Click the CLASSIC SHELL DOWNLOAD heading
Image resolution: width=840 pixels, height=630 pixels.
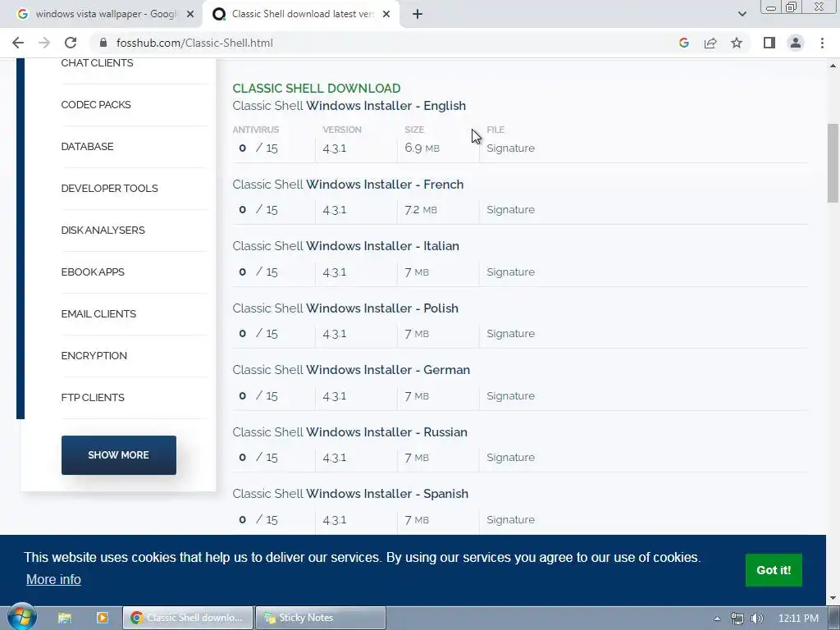tap(317, 89)
